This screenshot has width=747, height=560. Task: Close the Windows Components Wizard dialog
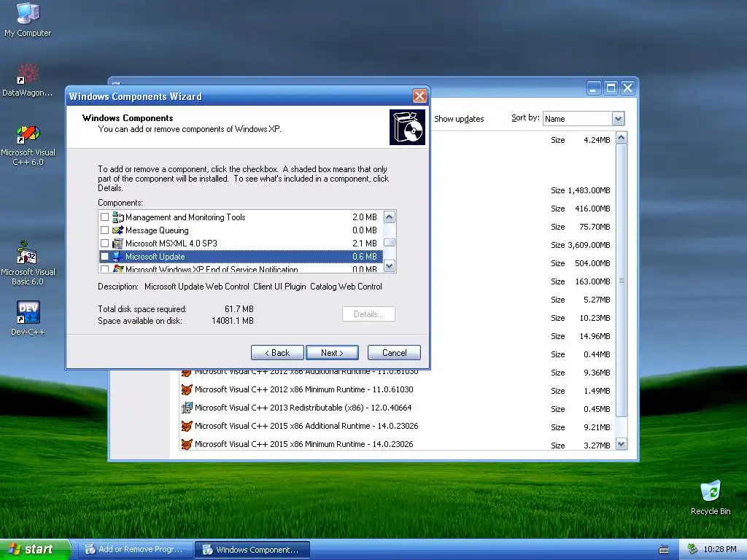[x=419, y=96]
